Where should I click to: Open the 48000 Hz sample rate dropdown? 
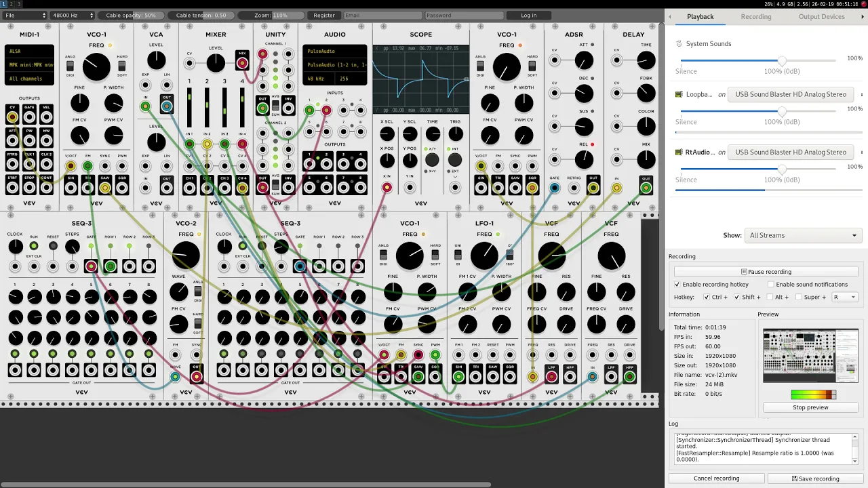click(73, 15)
